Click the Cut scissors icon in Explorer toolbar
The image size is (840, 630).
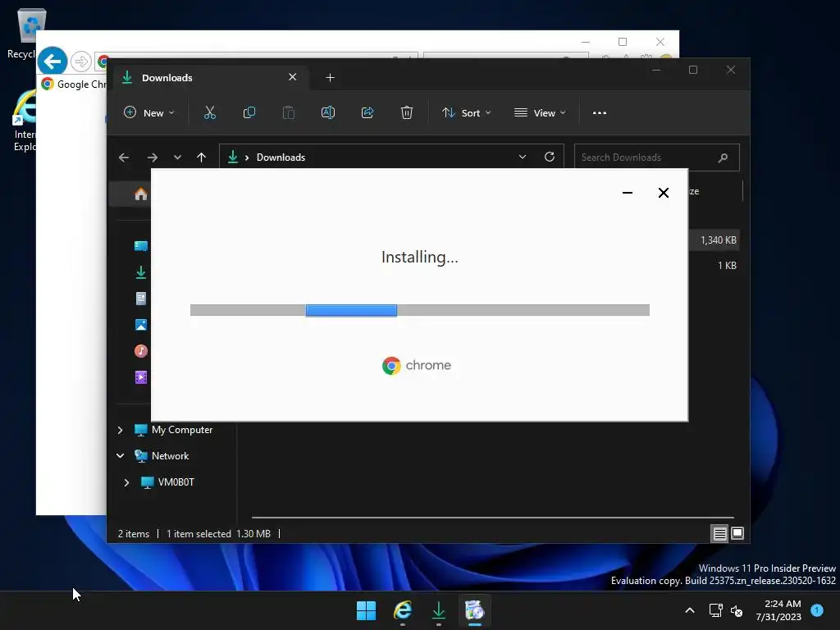click(x=209, y=112)
